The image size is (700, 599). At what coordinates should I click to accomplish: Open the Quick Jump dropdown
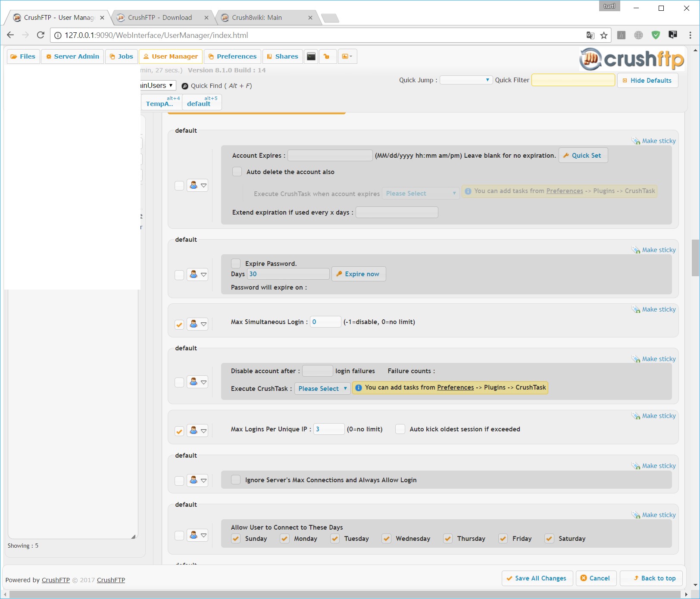[x=466, y=80]
